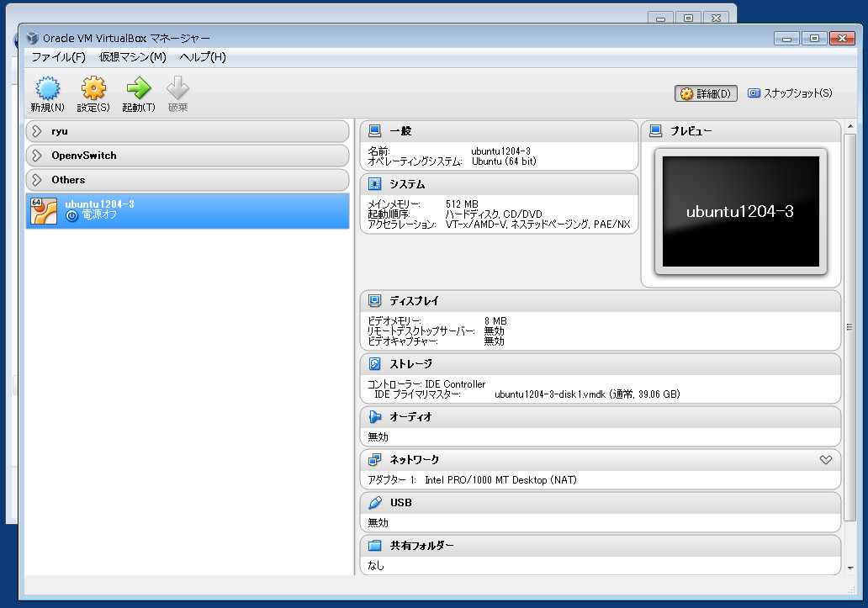Click the Audio (オーディオ) speaker icon

click(x=375, y=417)
